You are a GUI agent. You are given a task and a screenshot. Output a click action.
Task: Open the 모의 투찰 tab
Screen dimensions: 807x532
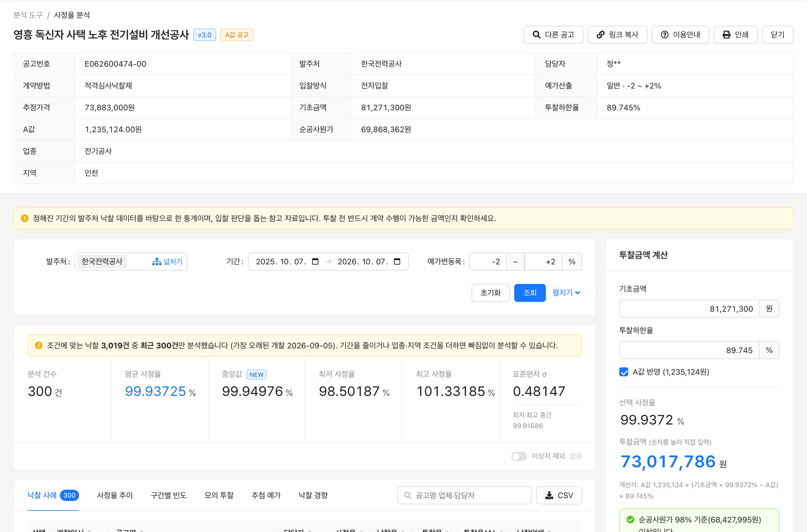219,495
